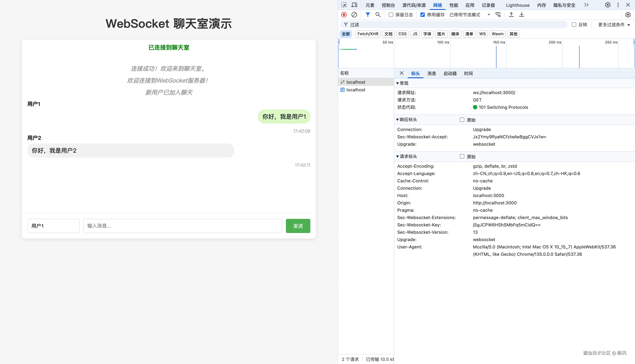Clear the network log
This screenshot has height=364, width=635.
click(354, 15)
